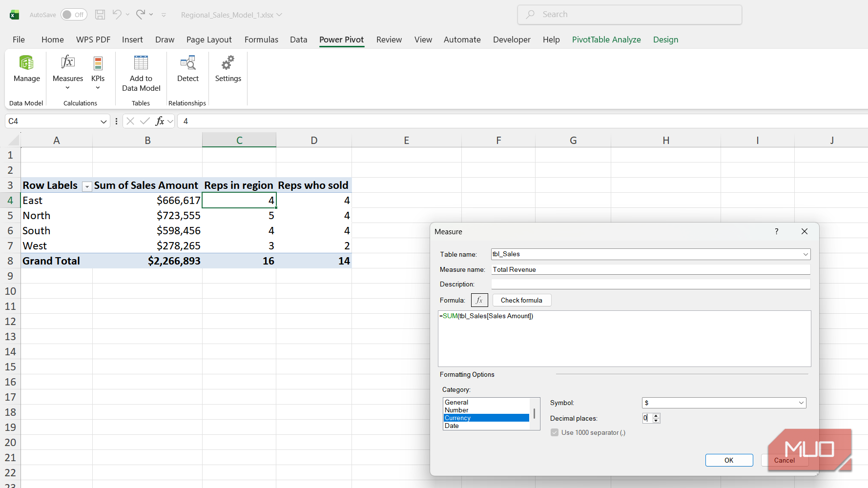Image resolution: width=868 pixels, height=488 pixels.
Task: Increase Decimal places with the up arrow
Action: coord(656,416)
